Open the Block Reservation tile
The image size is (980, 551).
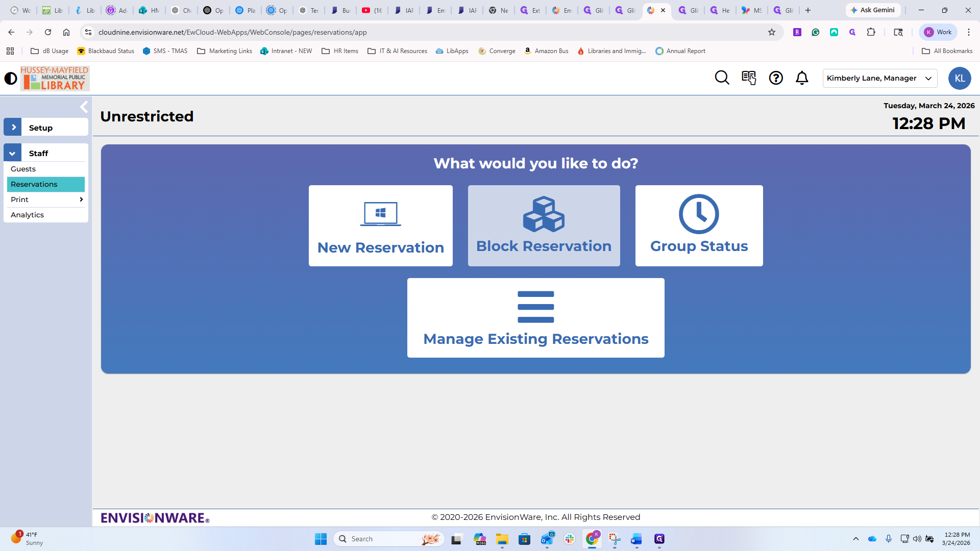point(544,226)
